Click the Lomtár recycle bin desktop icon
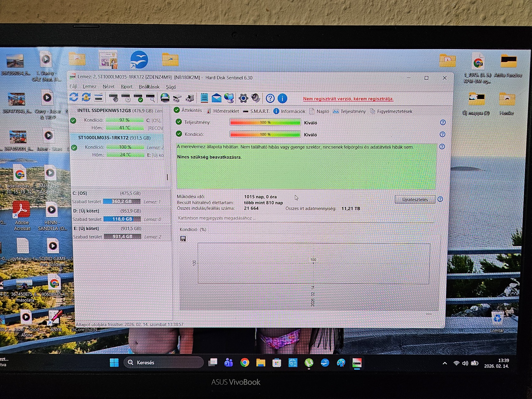This screenshot has width=532, height=399. click(497, 321)
